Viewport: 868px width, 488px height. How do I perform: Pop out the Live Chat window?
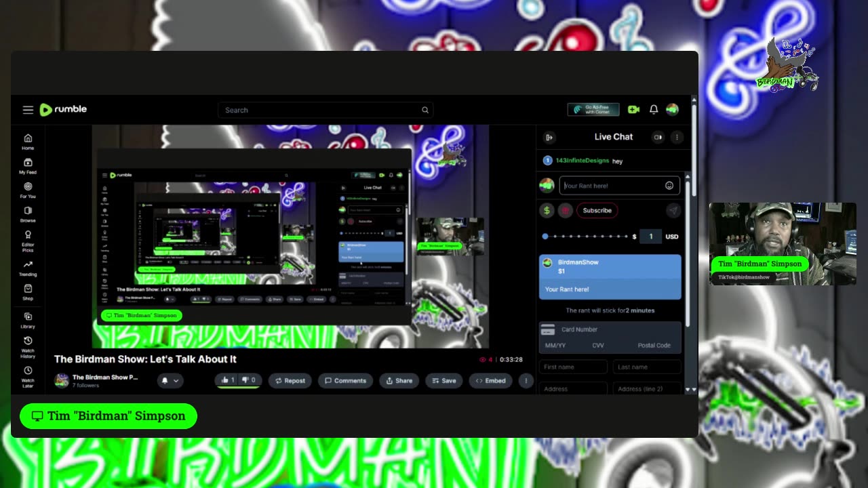[x=657, y=137]
